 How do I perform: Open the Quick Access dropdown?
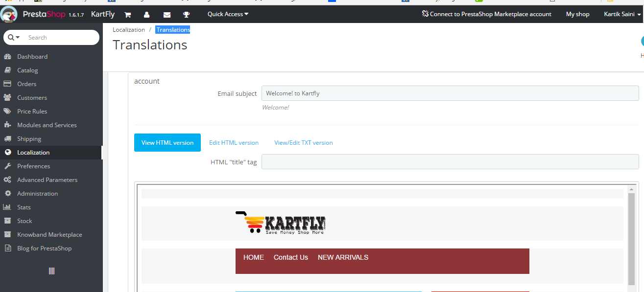(x=228, y=14)
